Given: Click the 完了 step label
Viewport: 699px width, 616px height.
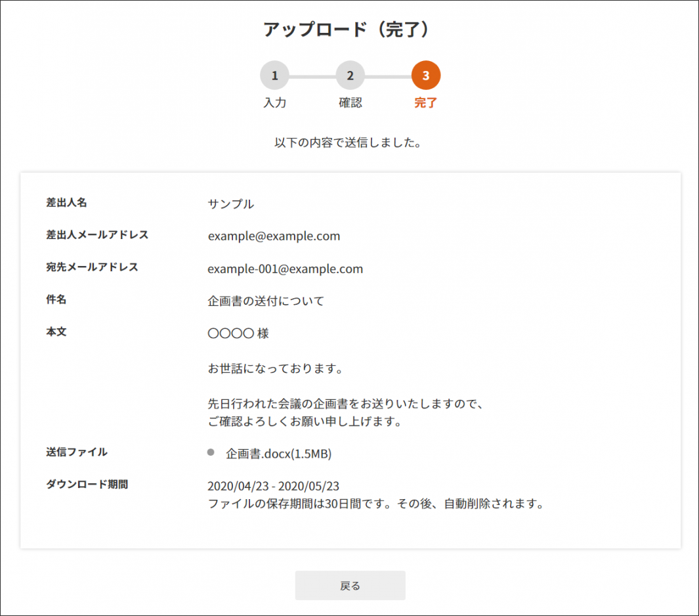Looking at the screenshot, I should (x=425, y=103).
